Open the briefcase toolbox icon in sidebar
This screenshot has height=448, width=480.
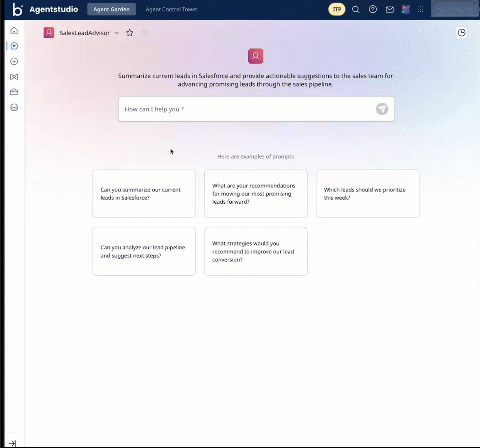14,92
